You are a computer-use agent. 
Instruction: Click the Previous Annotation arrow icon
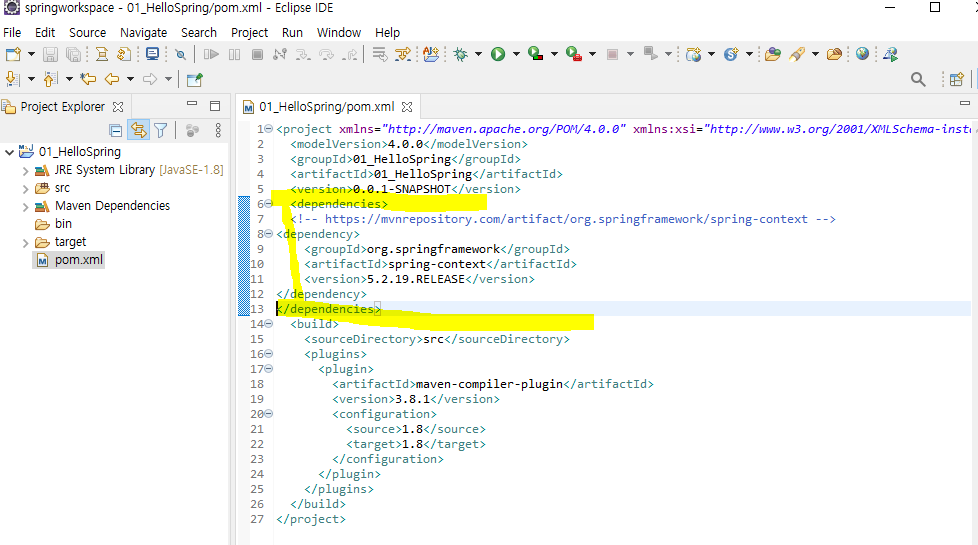coord(51,79)
